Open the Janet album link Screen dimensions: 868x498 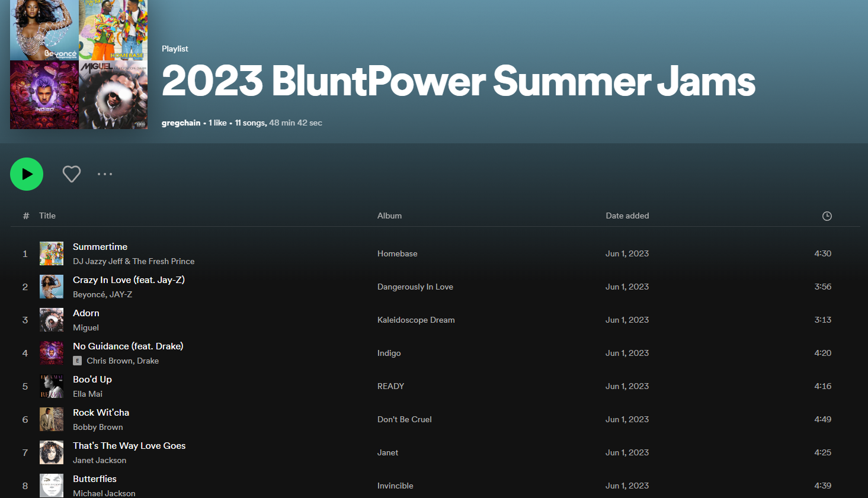point(387,452)
